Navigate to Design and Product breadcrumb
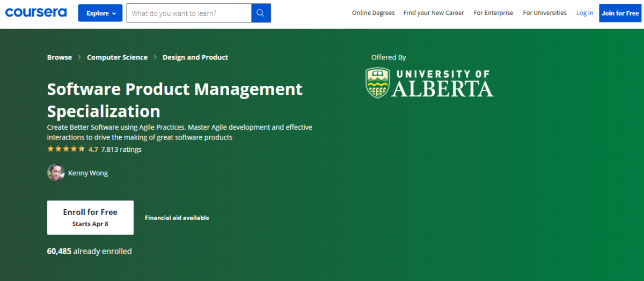This screenshot has width=644, height=281. click(x=195, y=57)
